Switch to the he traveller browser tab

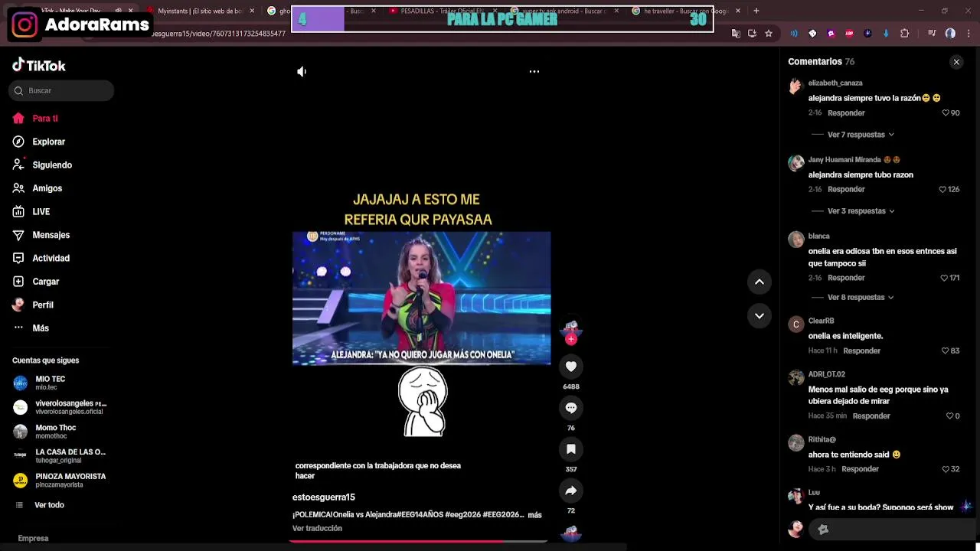685,11
